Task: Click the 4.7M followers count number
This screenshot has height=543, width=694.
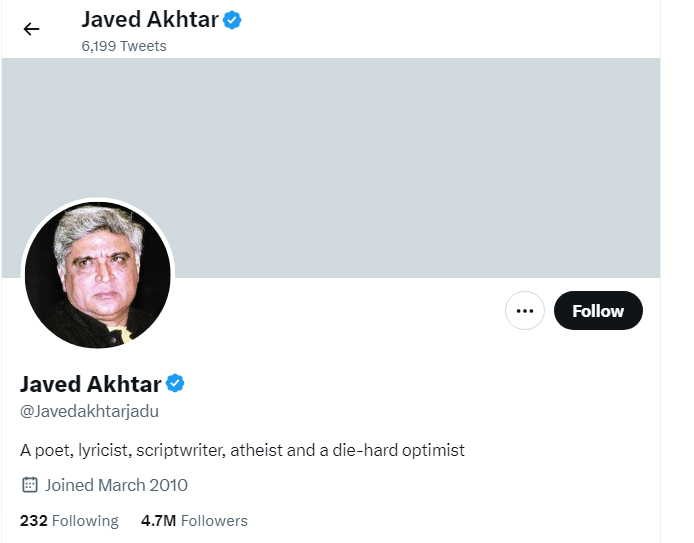Action: tap(160, 520)
